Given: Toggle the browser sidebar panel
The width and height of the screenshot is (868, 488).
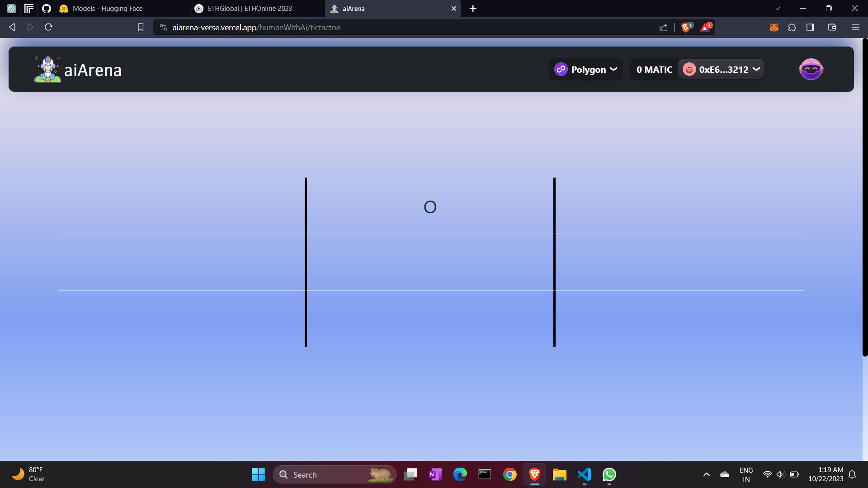Looking at the screenshot, I should [x=810, y=28].
